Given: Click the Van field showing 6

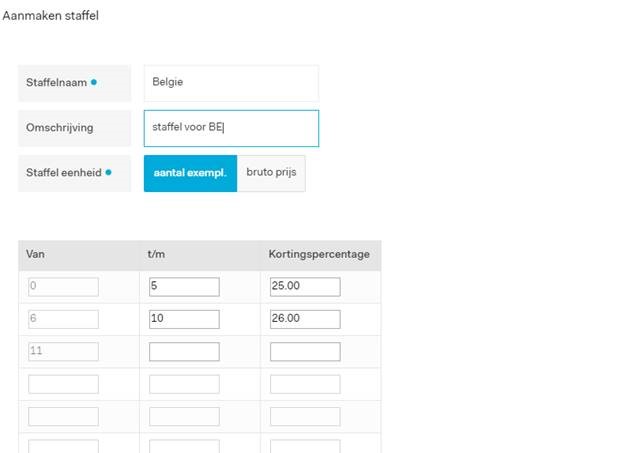Looking at the screenshot, I should coord(63,319).
